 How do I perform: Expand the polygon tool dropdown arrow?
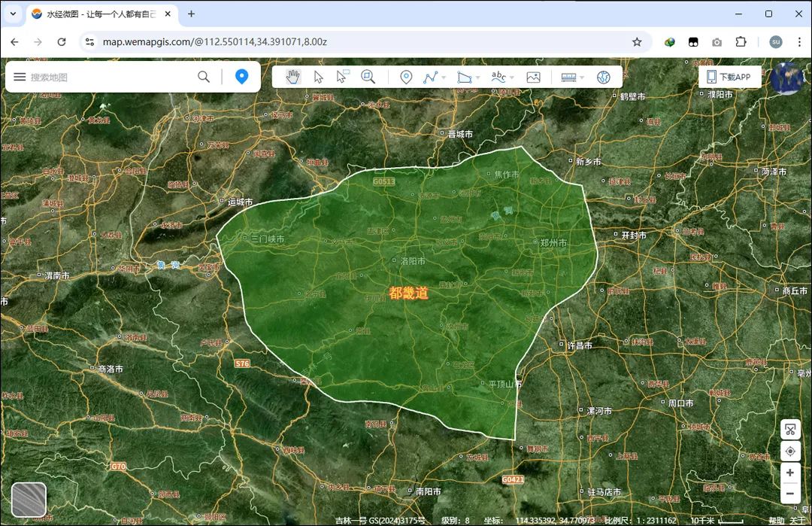(477, 78)
